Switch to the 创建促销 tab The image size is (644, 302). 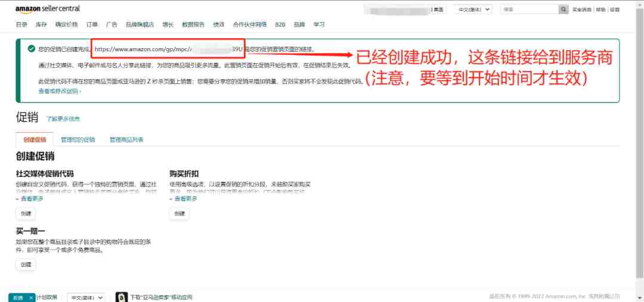point(35,139)
